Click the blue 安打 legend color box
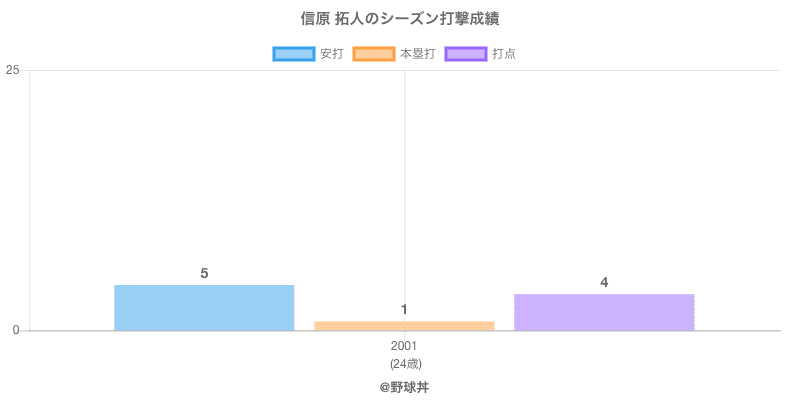This screenshot has height=400, width=800. point(293,54)
